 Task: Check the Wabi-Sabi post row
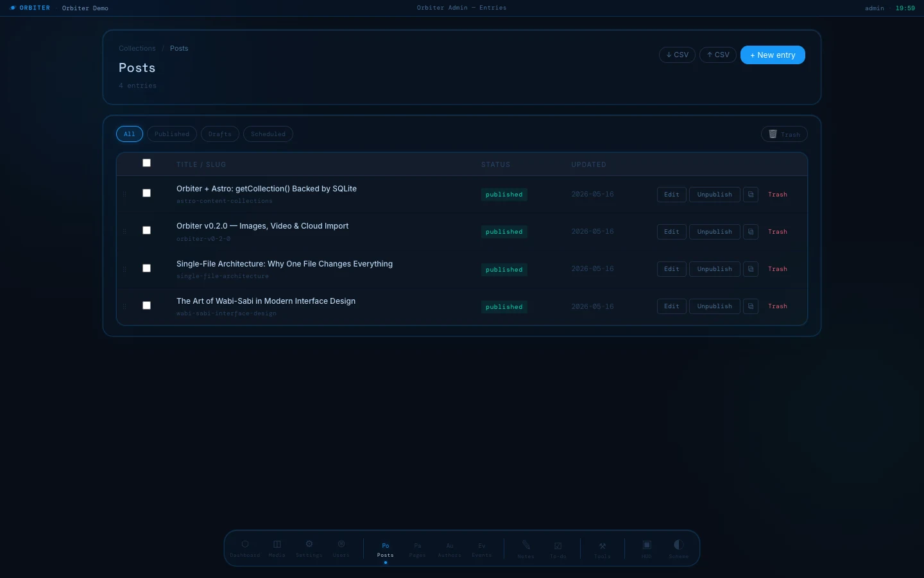146,306
